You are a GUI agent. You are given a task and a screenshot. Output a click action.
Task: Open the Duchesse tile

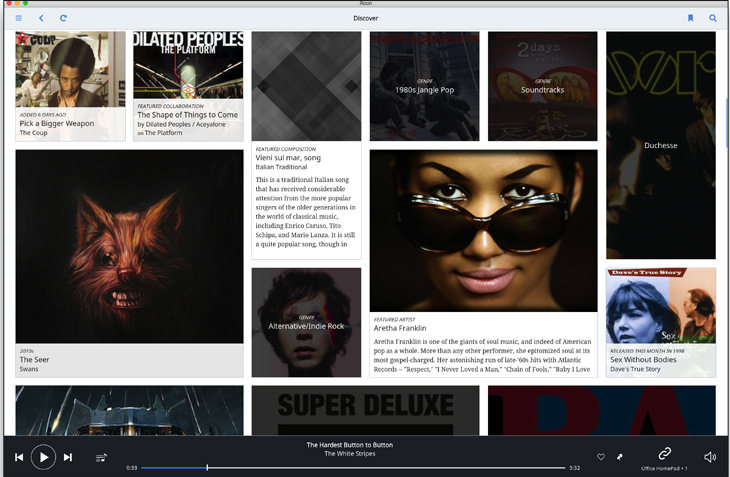pos(661,145)
